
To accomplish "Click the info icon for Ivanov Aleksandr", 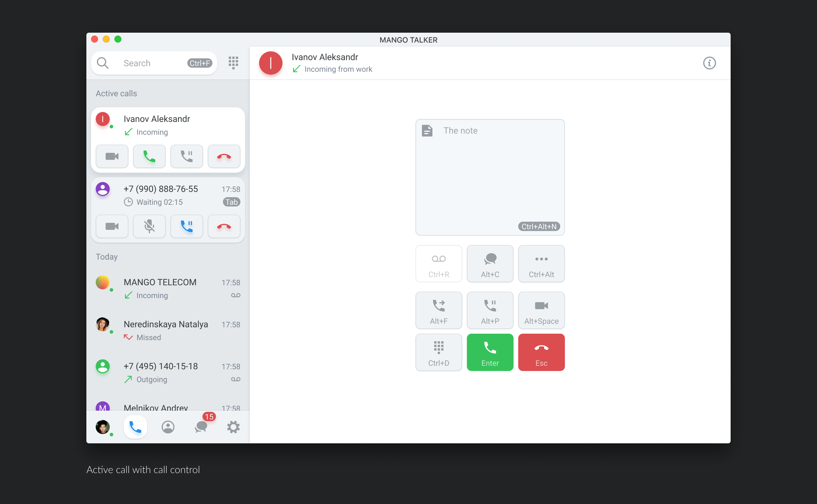I will coord(709,63).
